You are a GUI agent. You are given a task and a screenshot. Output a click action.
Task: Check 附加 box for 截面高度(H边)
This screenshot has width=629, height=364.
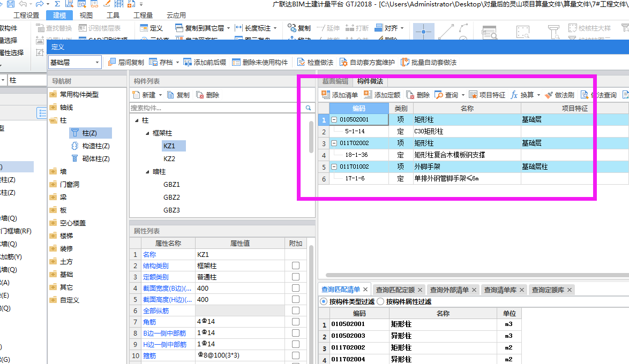pyautogui.click(x=296, y=299)
